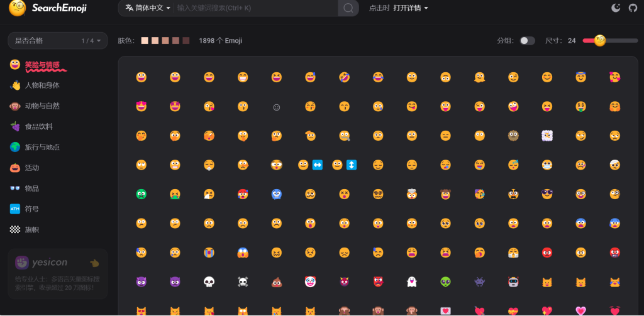Screen dimensions: 644x316
Task: Pick the melting face emoji
Action: coord(479,77)
